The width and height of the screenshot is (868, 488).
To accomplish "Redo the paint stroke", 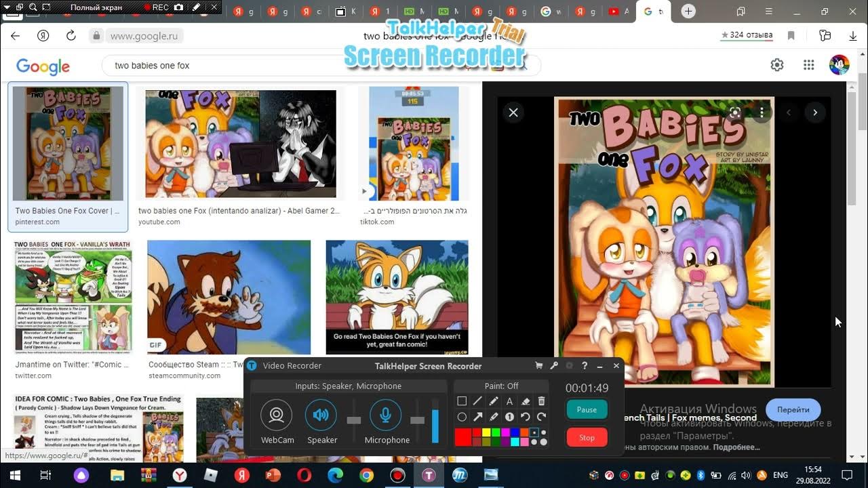I will tap(541, 417).
